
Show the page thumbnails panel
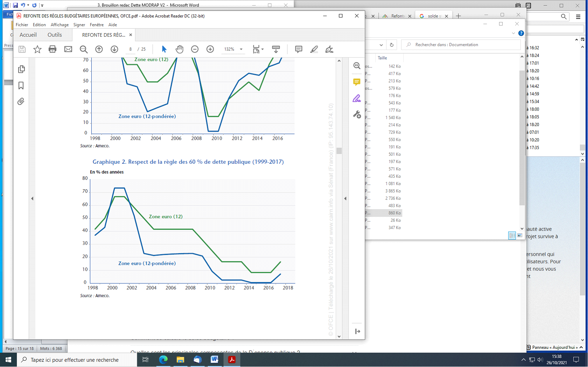coord(21,69)
